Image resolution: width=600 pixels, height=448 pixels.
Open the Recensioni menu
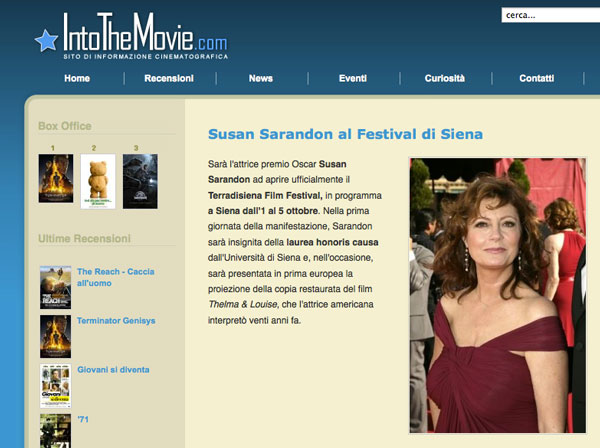[169, 78]
